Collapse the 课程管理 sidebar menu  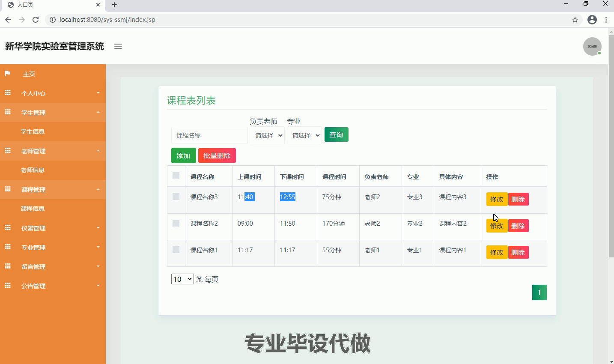coord(53,189)
